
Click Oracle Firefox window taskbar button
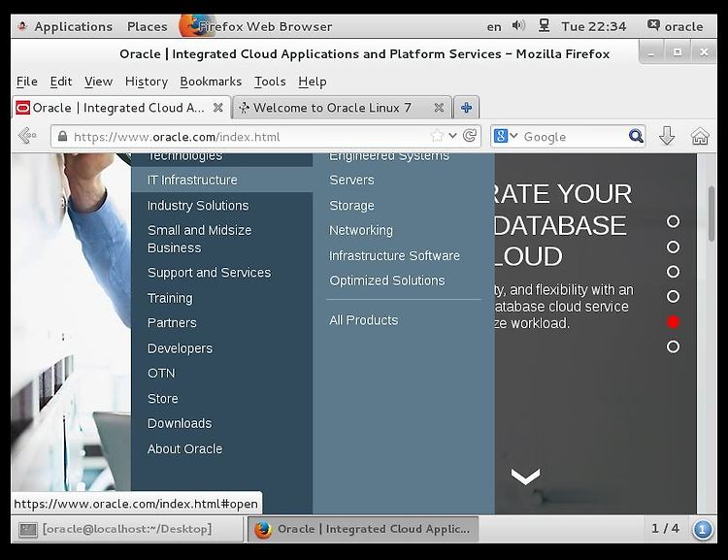tap(363, 529)
